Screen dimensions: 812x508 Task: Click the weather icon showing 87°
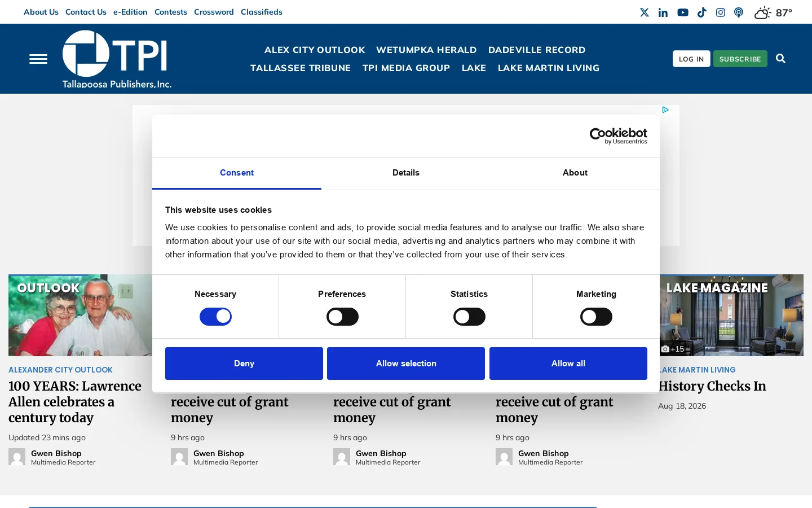click(762, 12)
